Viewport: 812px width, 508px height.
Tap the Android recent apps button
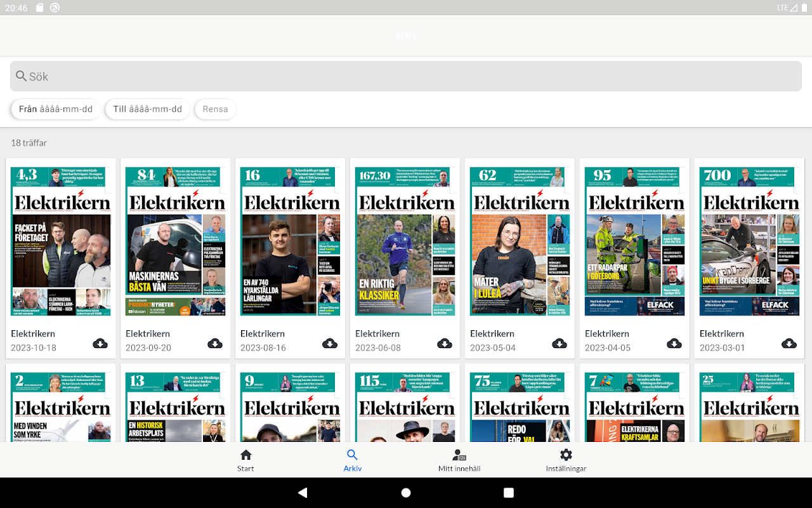point(509,493)
